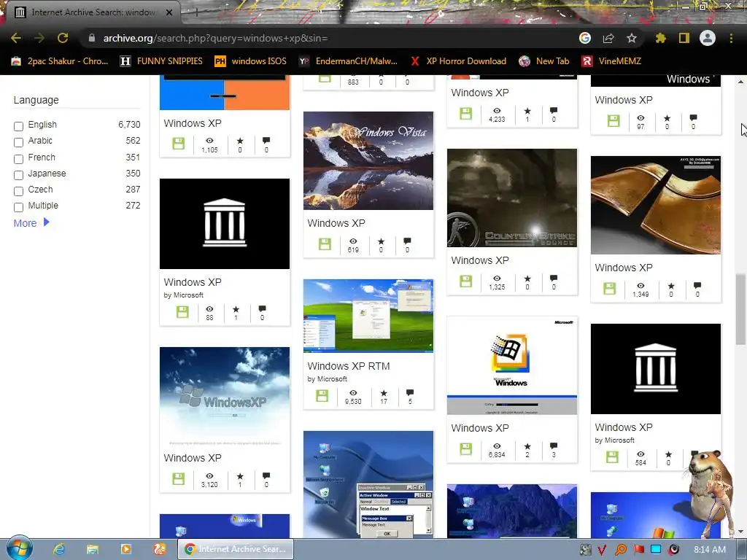Select the Czech language checkbox

tap(18, 192)
